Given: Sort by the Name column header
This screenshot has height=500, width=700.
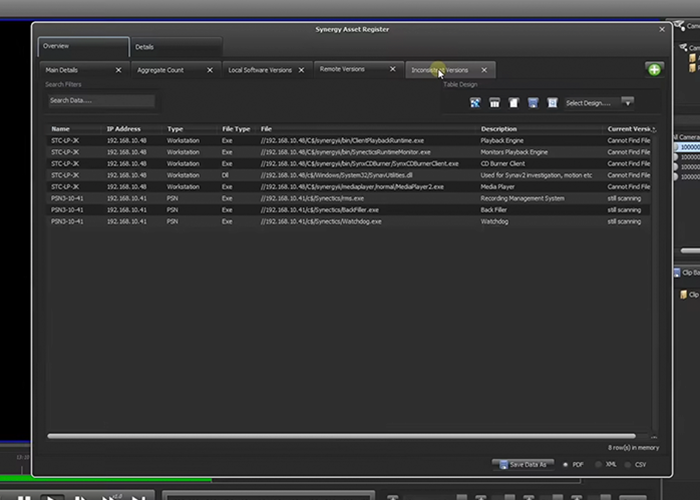Looking at the screenshot, I should (60, 129).
